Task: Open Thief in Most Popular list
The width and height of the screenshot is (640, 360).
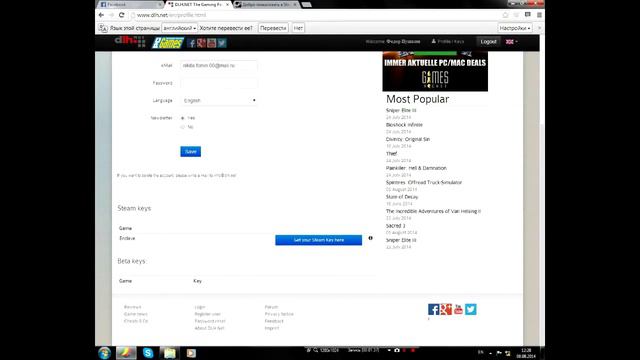Action: 391,154
